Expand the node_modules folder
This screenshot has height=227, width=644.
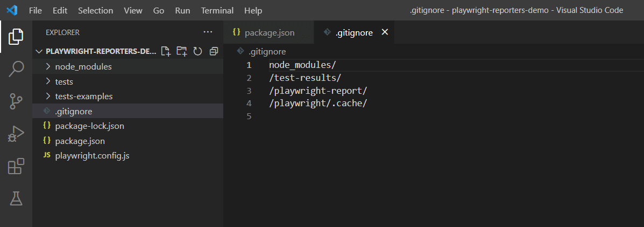tap(83, 67)
